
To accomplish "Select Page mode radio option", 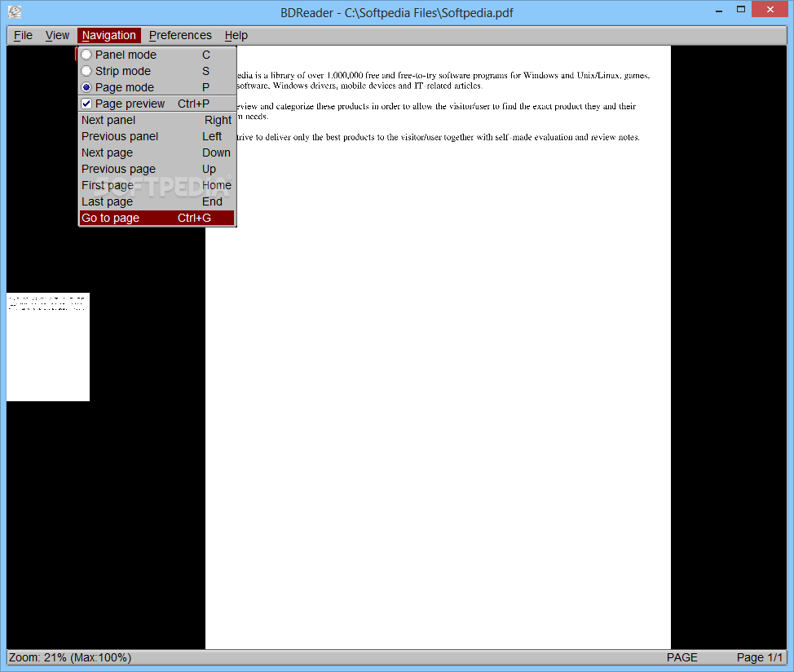I will pos(157,87).
